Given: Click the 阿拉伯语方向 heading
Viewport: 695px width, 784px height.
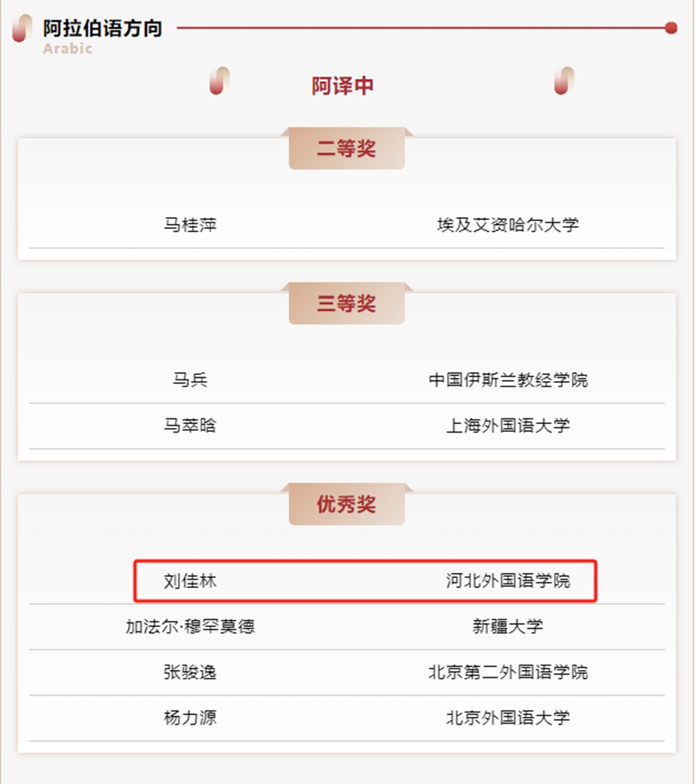Looking at the screenshot, I should (x=102, y=28).
